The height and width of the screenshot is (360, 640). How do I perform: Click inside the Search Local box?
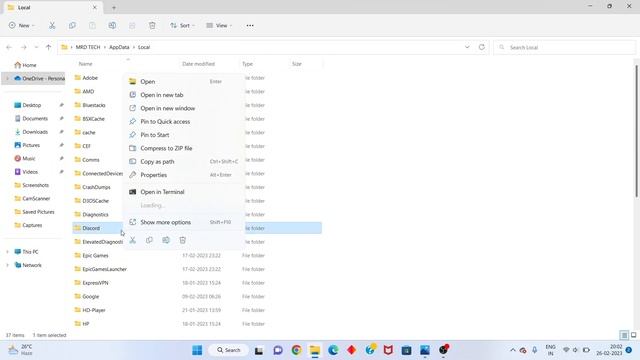565,47
